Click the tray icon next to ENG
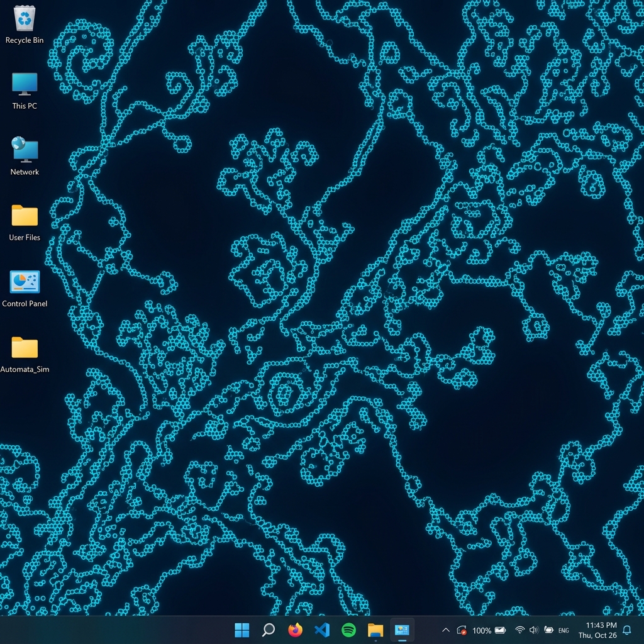 pos(548,630)
